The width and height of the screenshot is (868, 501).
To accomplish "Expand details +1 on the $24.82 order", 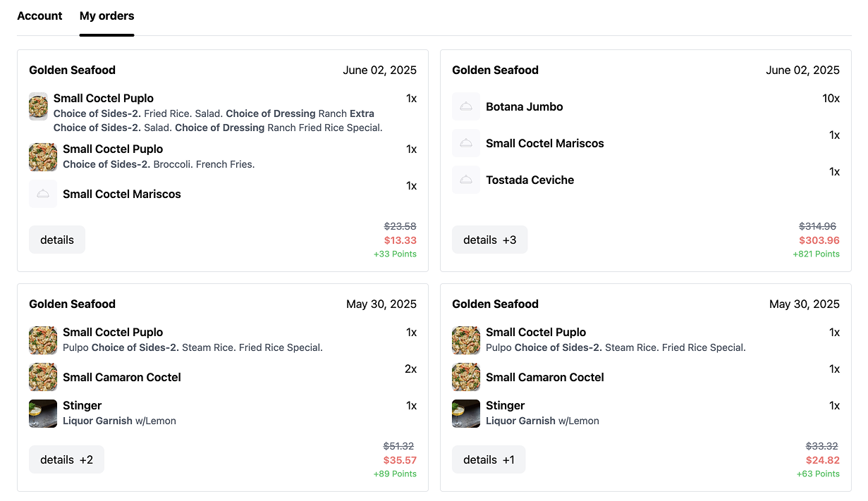I will click(x=489, y=459).
